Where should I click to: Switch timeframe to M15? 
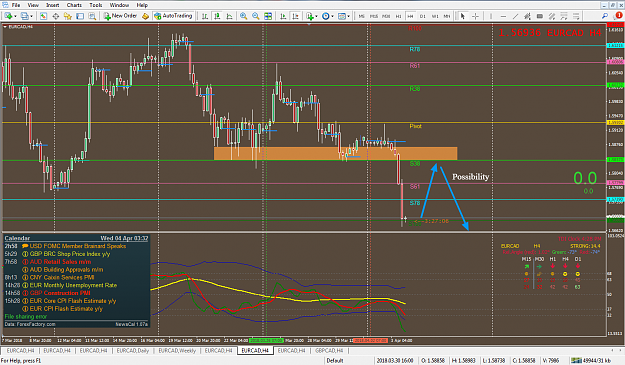coord(374,16)
